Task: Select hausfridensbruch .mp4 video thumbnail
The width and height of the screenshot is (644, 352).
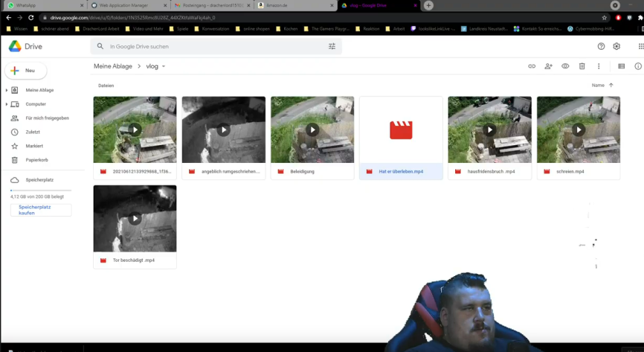Action: tap(489, 129)
